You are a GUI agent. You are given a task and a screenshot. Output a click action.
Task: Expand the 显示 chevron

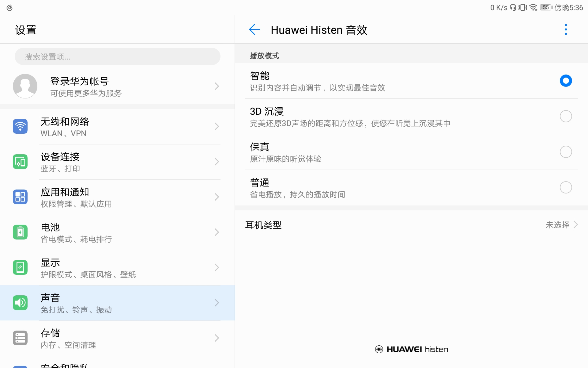[x=217, y=267]
